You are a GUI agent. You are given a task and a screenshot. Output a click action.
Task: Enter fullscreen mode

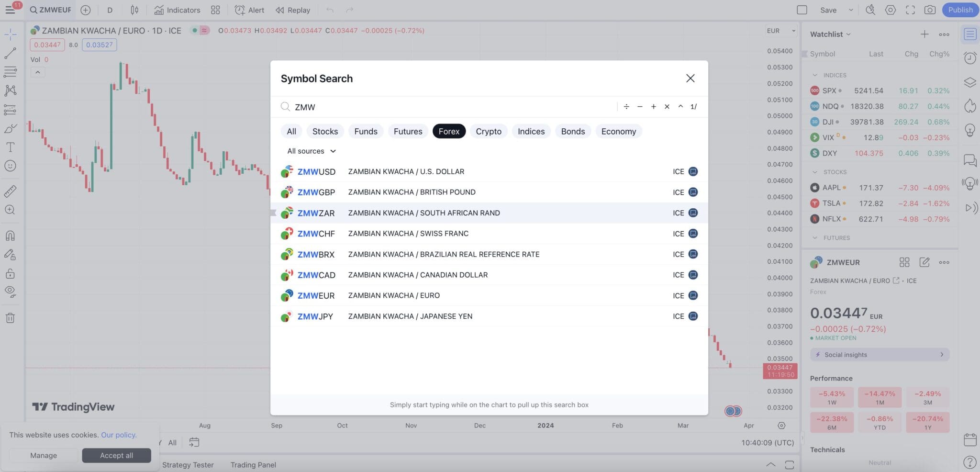pos(910,10)
